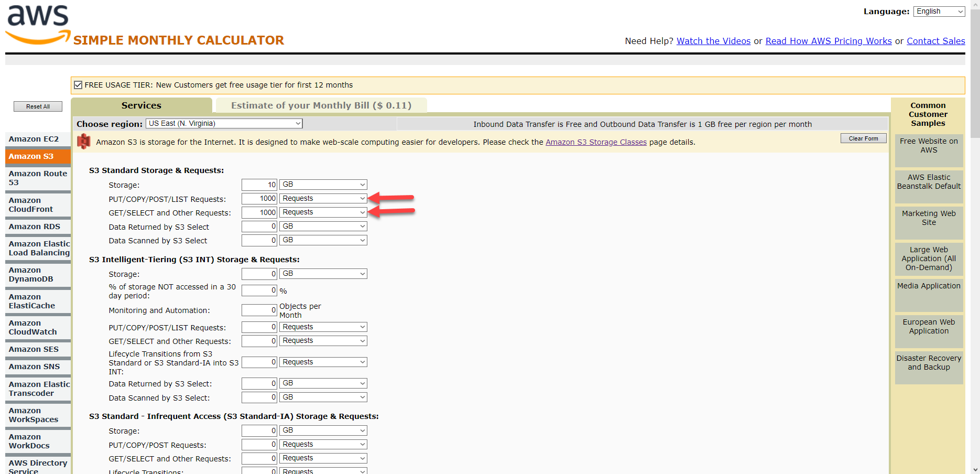Click the red S3 service icon
980x474 pixels.
(x=84, y=142)
